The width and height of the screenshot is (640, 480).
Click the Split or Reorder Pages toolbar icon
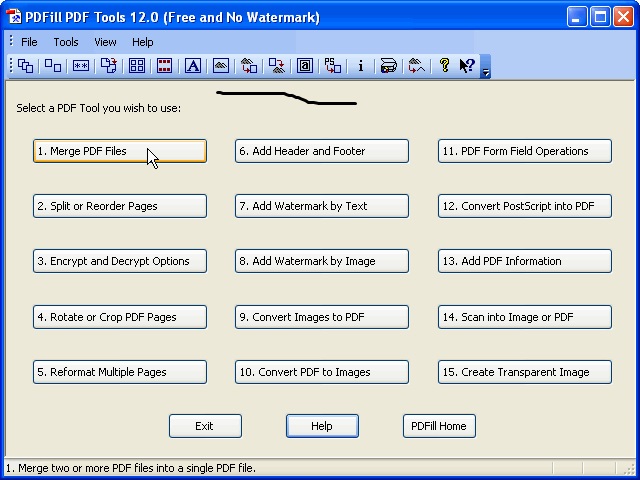(53, 65)
